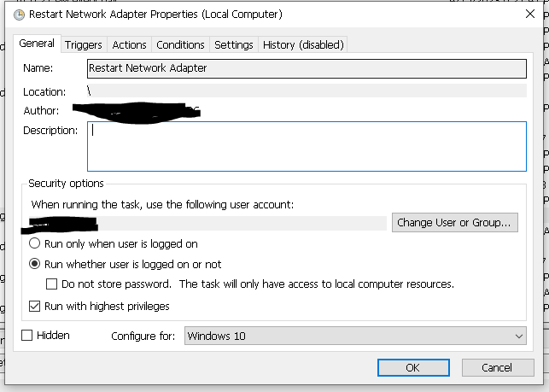
Task: Click the task scheduler clock icon in title bar
Action: (19, 15)
